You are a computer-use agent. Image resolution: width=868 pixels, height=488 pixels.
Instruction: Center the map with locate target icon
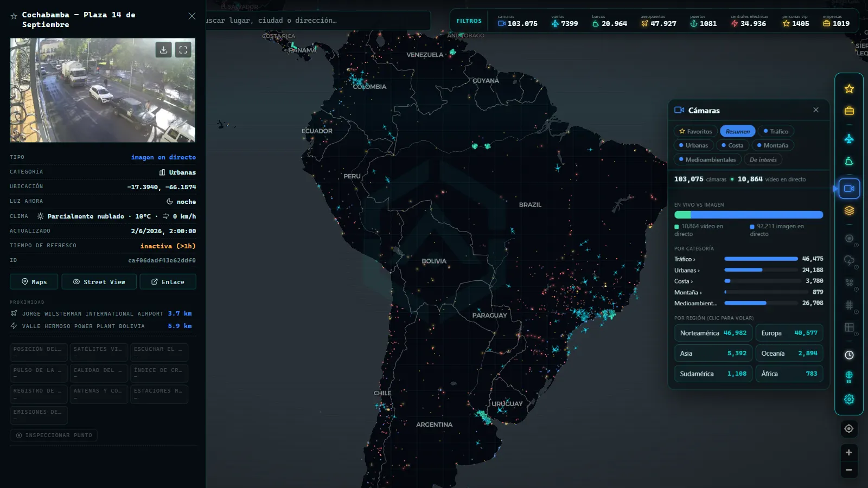849,429
